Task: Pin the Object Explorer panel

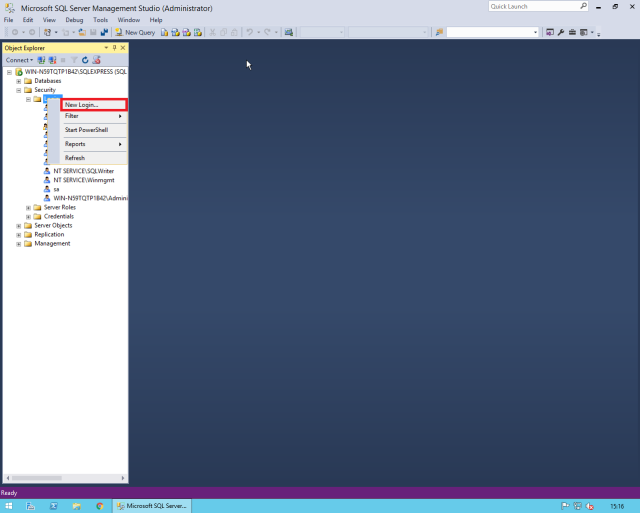Action: [x=114, y=48]
